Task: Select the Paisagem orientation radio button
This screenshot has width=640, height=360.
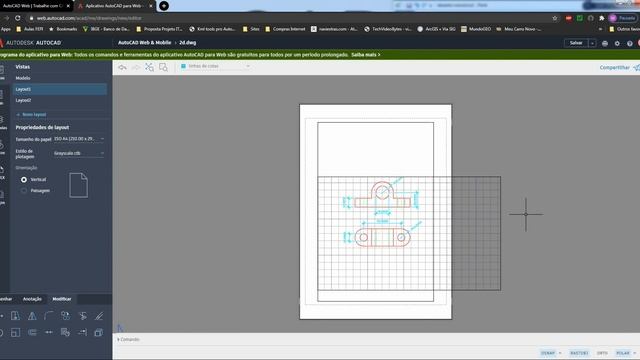Action: click(24, 191)
